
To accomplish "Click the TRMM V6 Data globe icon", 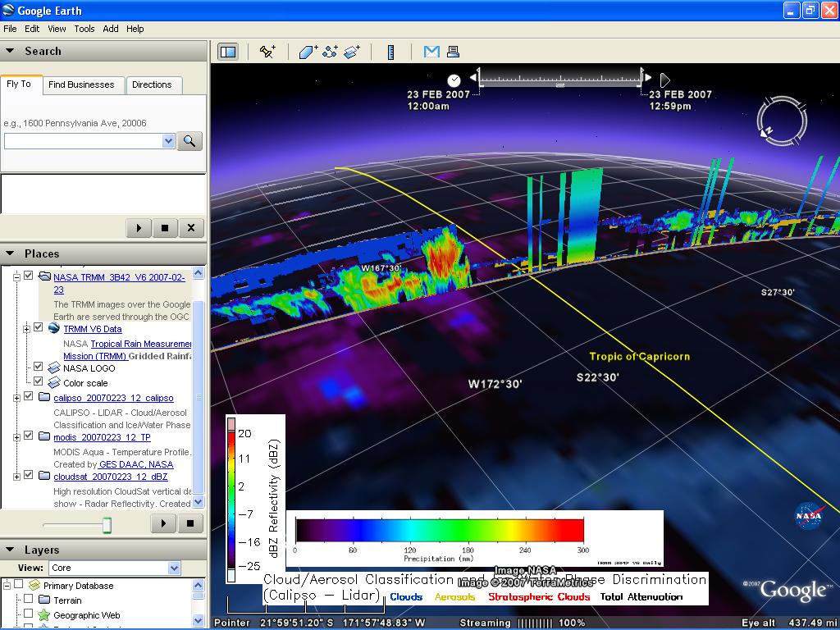I will (x=53, y=328).
